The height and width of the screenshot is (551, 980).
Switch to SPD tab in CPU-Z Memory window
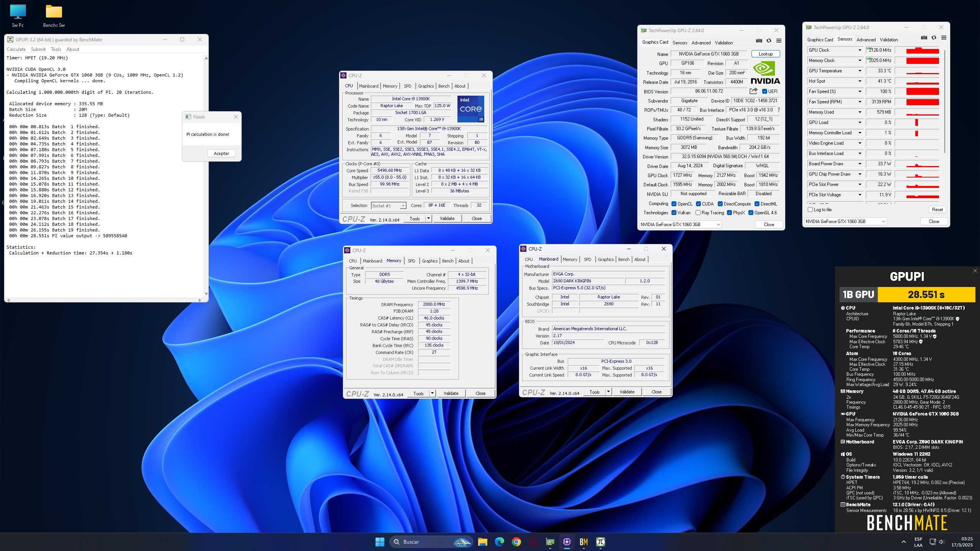click(411, 261)
